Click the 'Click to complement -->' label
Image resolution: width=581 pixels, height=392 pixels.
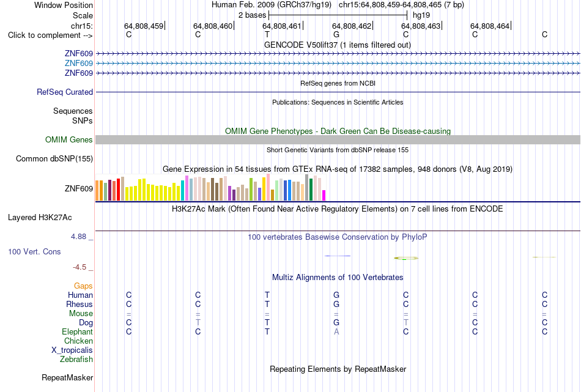pyautogui.click(x=50, y=35)
